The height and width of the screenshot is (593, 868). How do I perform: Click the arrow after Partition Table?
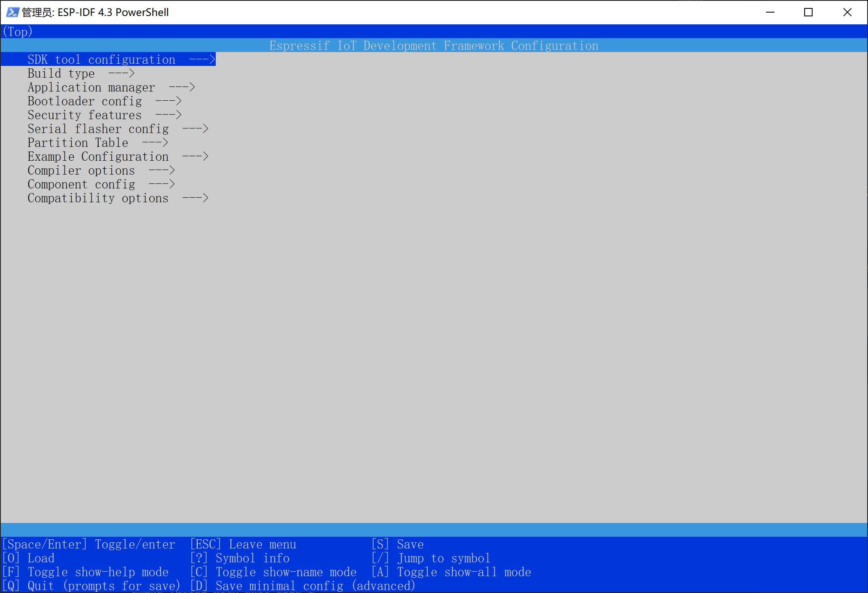coord(155,142)
